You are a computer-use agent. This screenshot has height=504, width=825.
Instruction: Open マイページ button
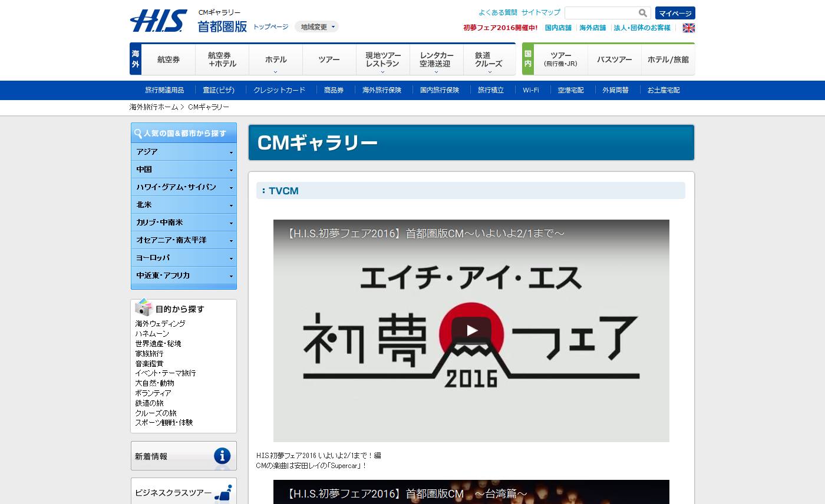(x=675, y=13)
